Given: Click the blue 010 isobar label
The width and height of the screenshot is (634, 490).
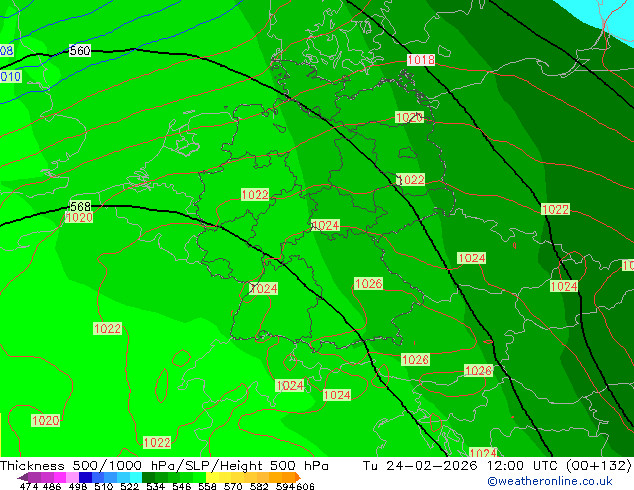Looking at the screenshot, I should (x=11, y=76).
